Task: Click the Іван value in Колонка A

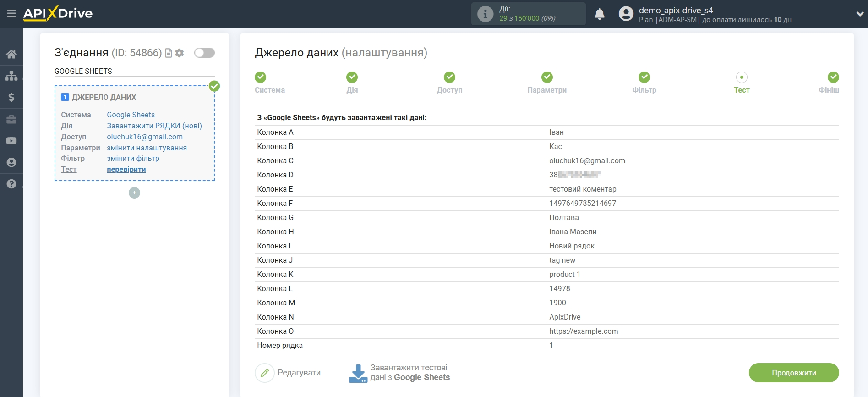Action: 557,132
